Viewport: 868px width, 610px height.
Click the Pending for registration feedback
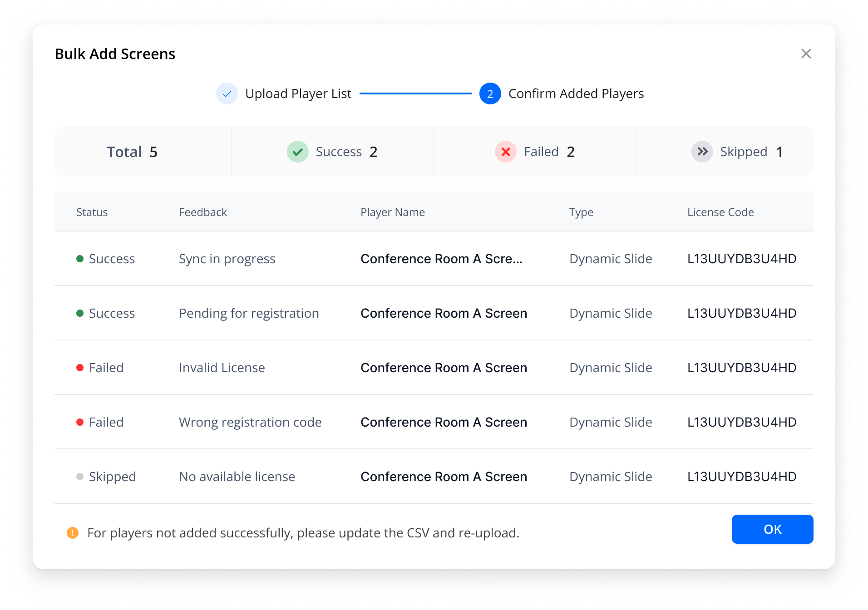[249, 313]
